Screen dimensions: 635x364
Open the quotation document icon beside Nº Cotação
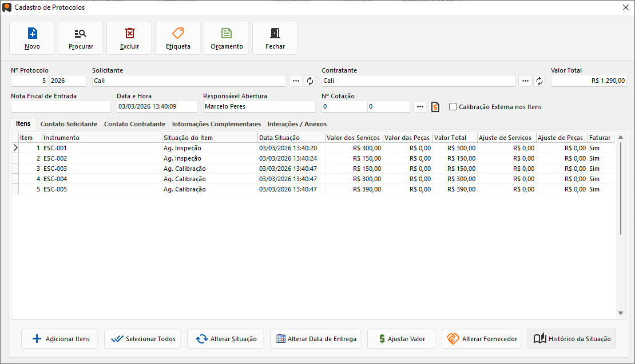click(x=436, y=107)
